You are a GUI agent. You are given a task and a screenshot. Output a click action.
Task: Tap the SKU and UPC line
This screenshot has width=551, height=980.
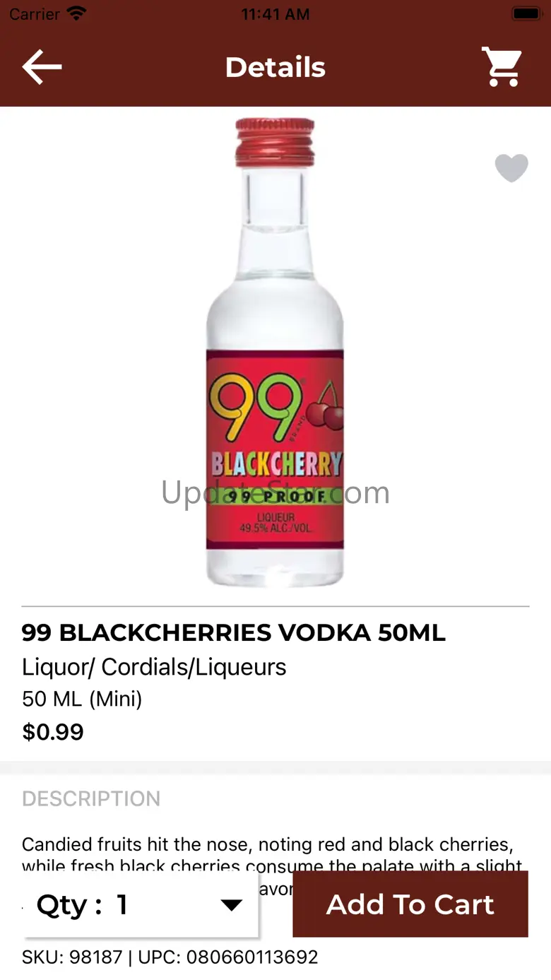pyautogui.click(x=170, y=957)
